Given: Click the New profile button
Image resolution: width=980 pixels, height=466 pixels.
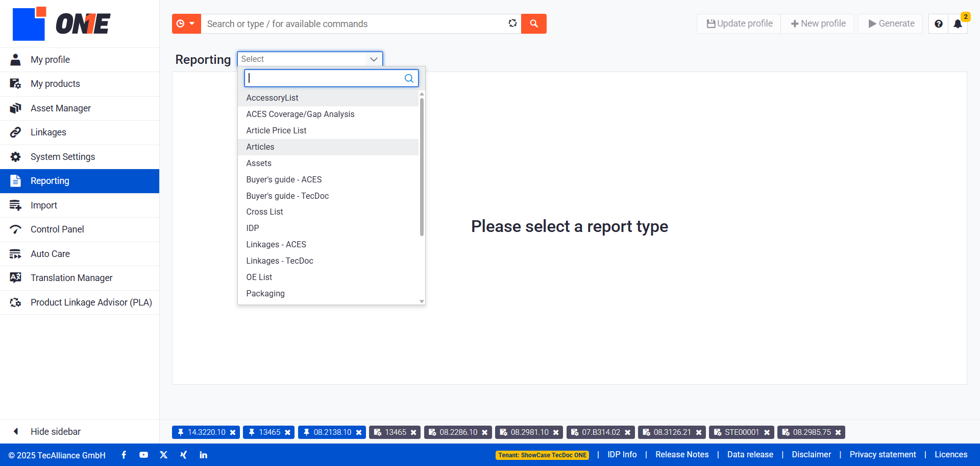Looking at the screenshot, I should tap(818, 24).
